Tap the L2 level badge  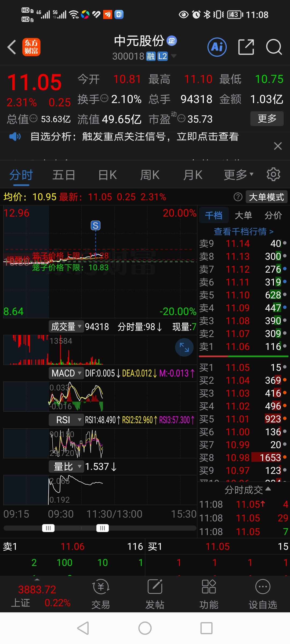162,56
